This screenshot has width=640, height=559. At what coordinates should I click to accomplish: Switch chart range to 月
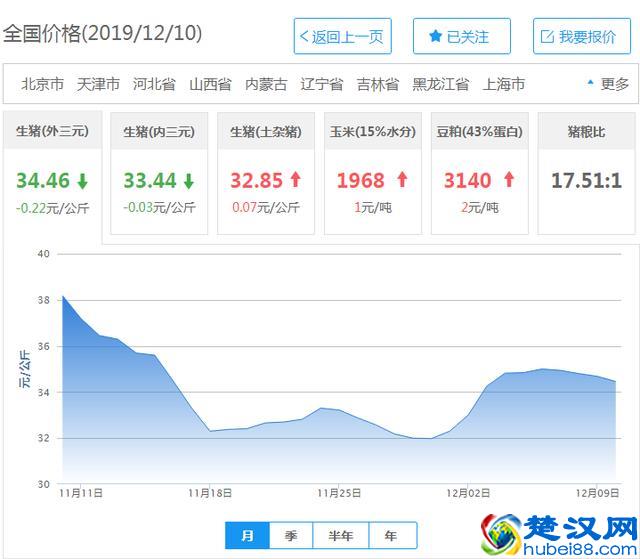[247, 535]
